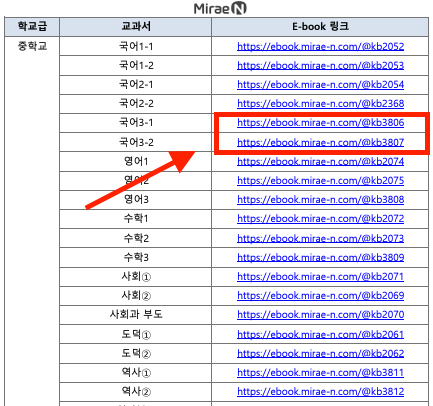This screenshot has height=406, width=433.
Task: Open the 국어3-1 e-book link kb3806
Action: click(x=320, y=123)
